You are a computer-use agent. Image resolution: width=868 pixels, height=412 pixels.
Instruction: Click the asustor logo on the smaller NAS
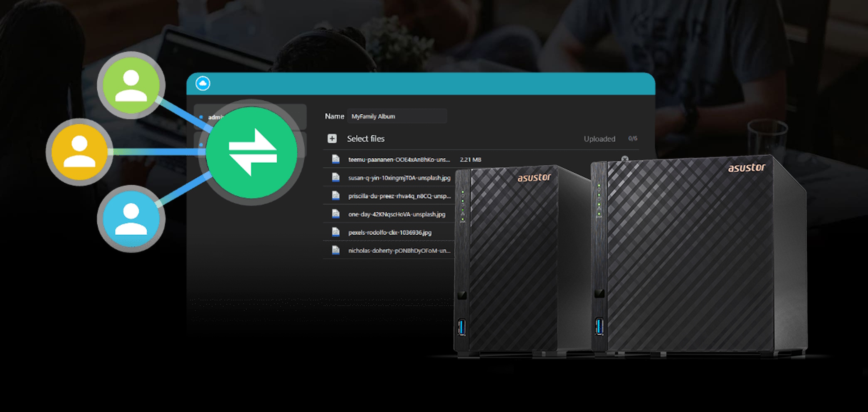pos(534,178)
